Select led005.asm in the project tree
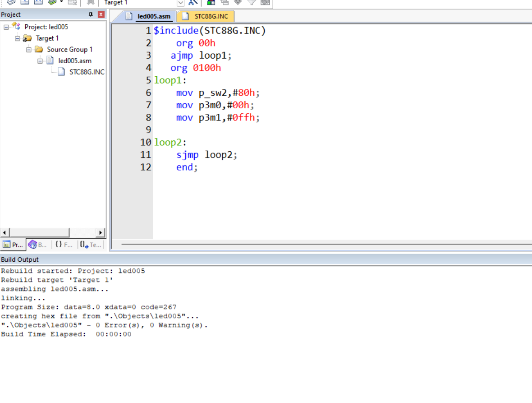The width and height of the screenshot is (532, 403). pos(75,61)
